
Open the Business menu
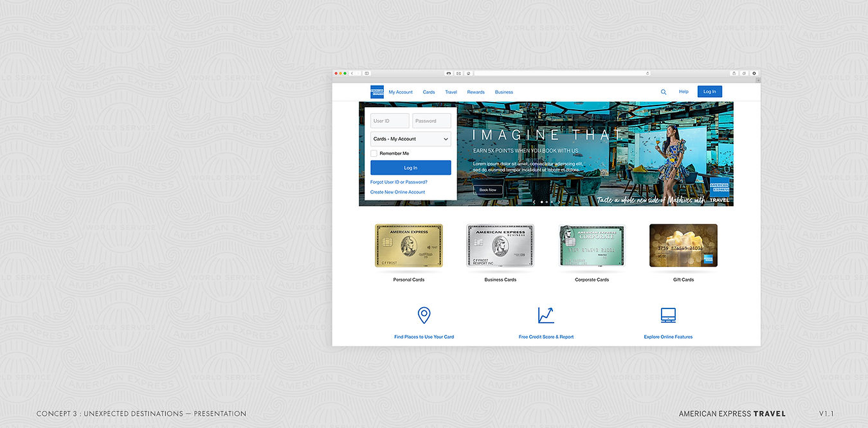point(504,92)
